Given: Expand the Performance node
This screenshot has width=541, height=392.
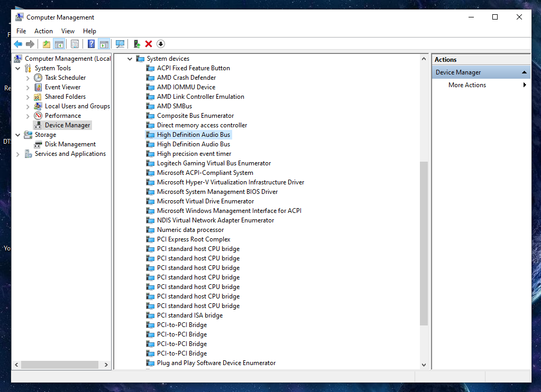Looking at the screenshot, I should (x=28, y=116).
